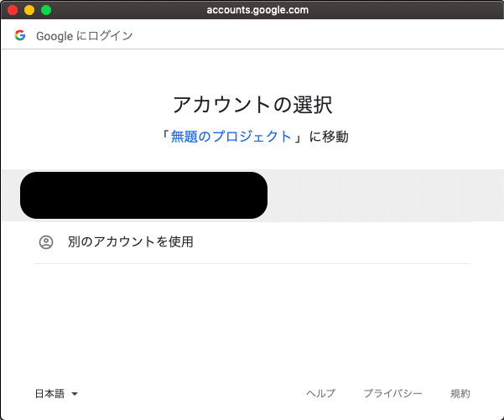The height and width of the screenshot is (420, 504).
Task: Open the 無題のプロジェクト link
Action: 231,137
